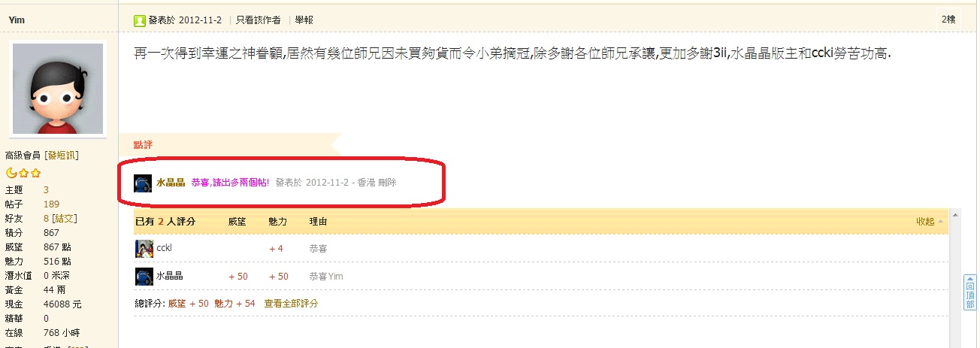The width and height of the screenshot is (980, 348).
Task: Report the post via 舉報
Action: coord(304,20)
